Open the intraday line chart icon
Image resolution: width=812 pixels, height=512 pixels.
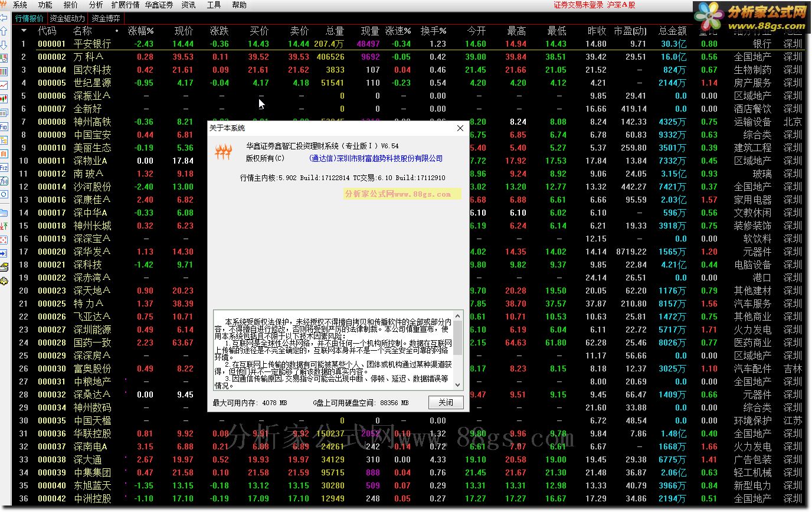(4, 85)
